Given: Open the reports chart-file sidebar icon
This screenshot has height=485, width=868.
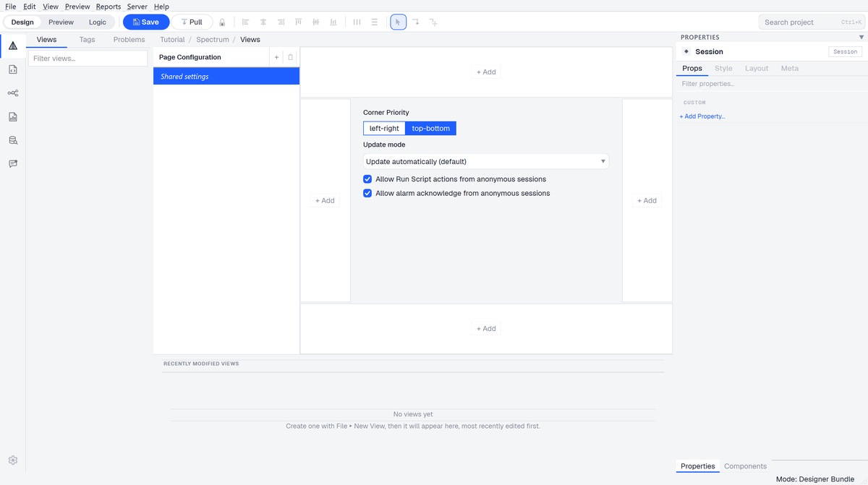Looking at the screenshot, I should 13,116.
